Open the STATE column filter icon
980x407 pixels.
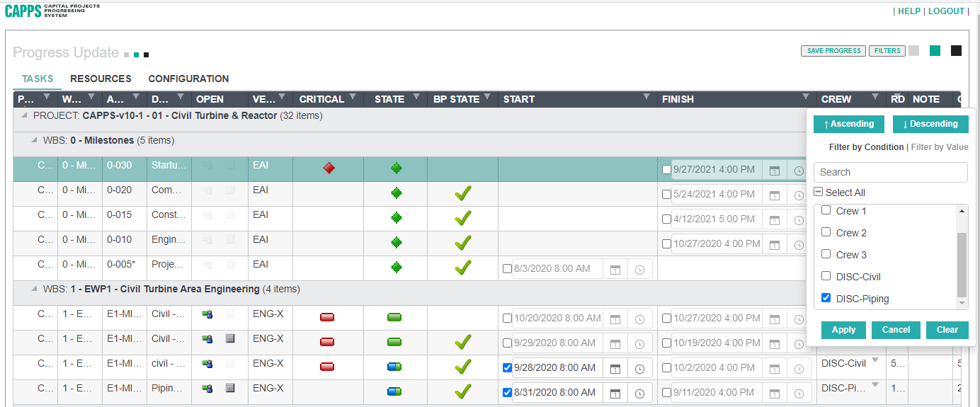(x=416, y=98)
